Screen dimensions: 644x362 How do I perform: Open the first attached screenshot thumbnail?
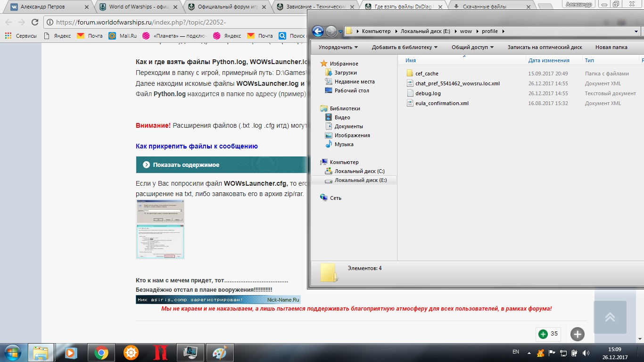pyautogui.click(x=160, y=212)
